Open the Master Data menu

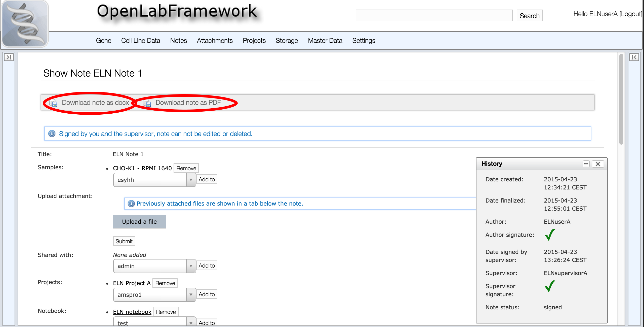click(325, 41)
